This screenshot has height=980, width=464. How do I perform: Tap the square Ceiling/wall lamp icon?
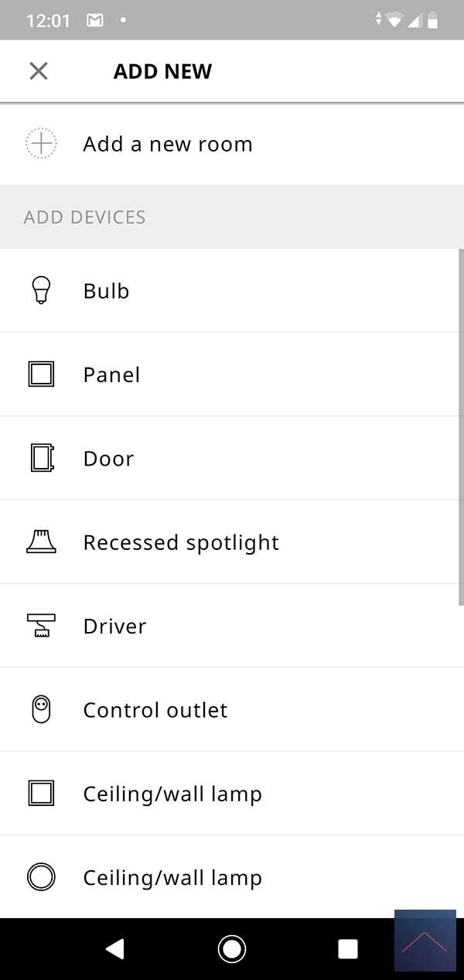point(41,794)
